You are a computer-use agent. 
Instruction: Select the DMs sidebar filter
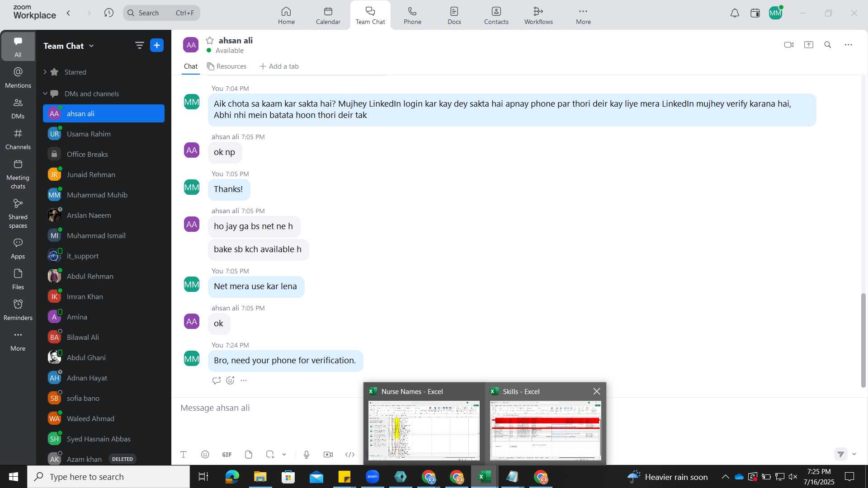point(18,108)
